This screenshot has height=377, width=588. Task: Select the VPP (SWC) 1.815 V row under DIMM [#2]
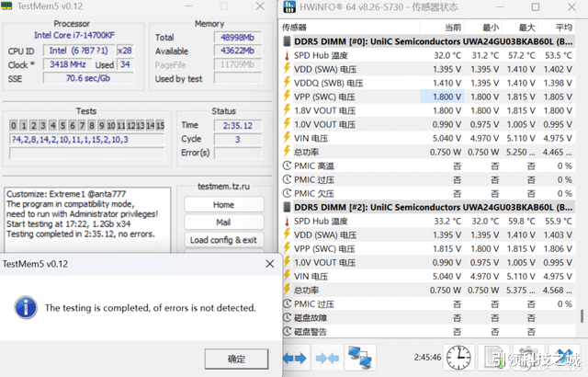(428, 248)
